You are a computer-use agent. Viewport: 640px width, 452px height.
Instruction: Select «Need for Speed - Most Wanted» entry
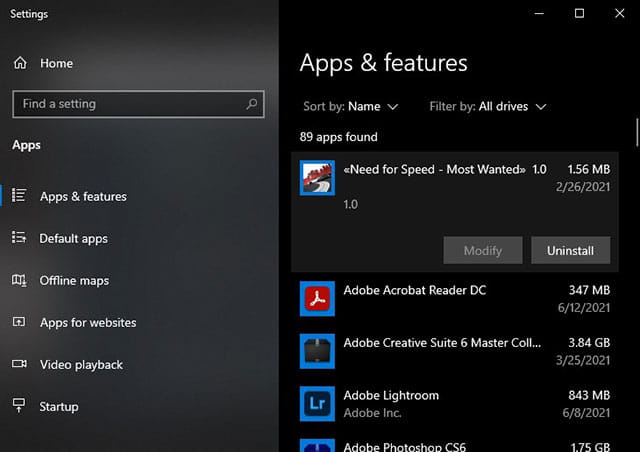coord(455,212)
